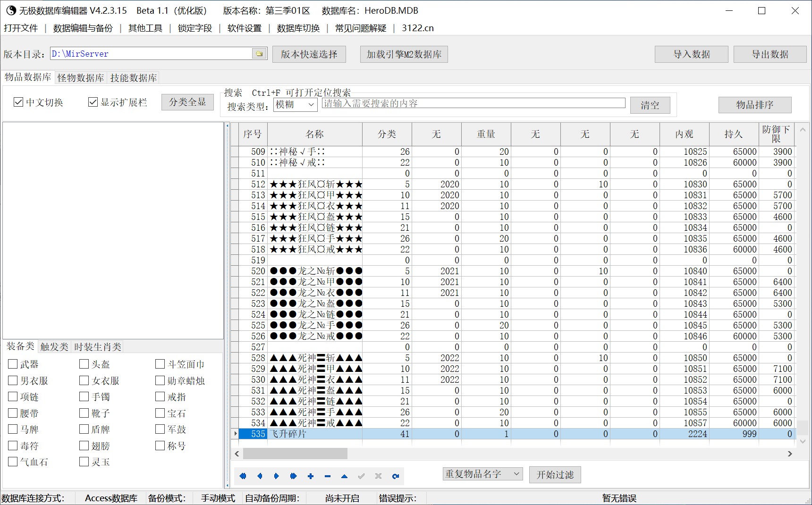Switch to 触发类 tab
The width and height of the screenshot is (812, 505).
(54, 347)
